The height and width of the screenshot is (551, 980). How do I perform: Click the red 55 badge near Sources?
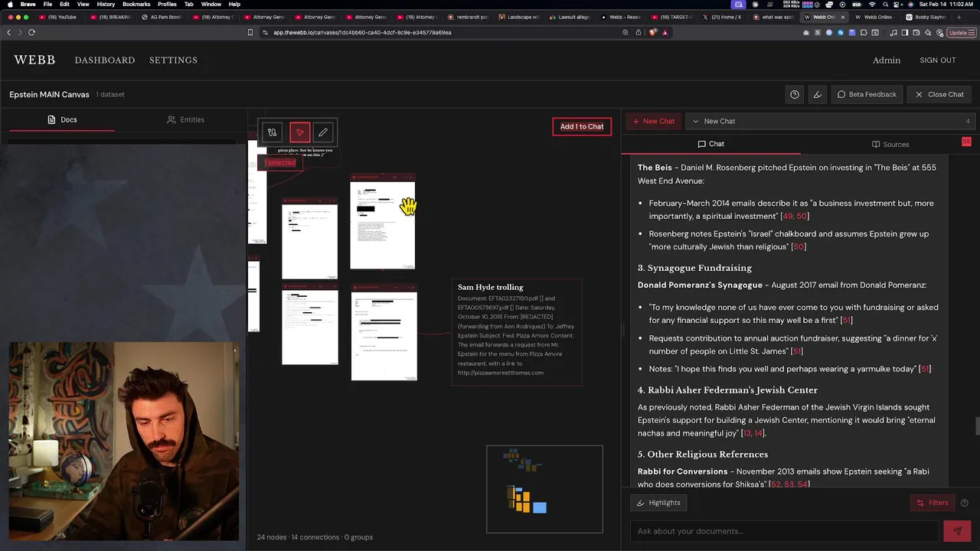(966, 142)
